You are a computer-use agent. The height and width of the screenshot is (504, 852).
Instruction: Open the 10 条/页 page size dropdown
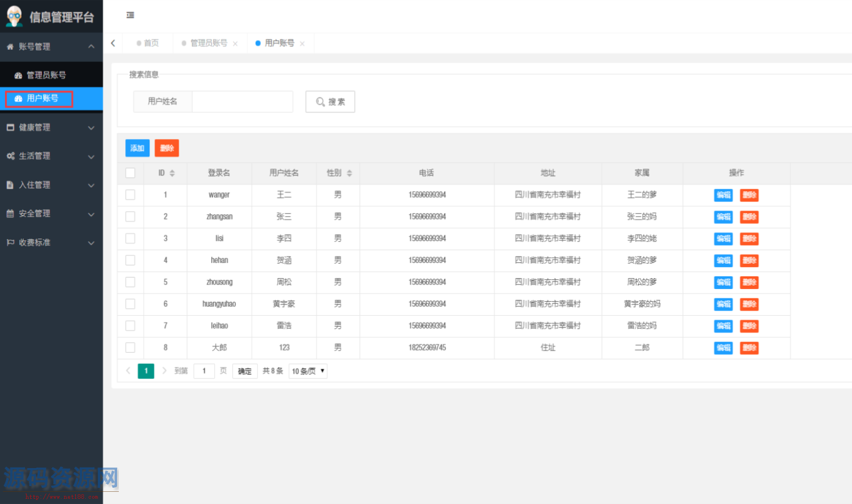[308, 371]
